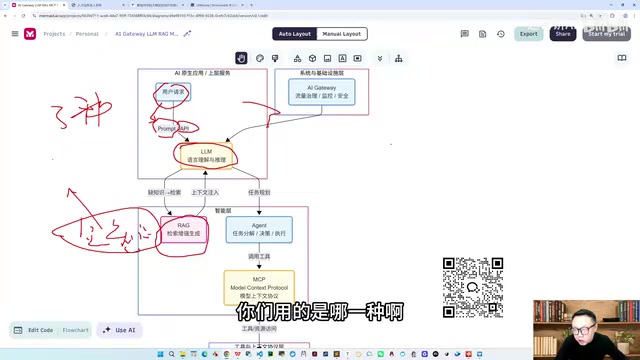This screenshot has width=640, height=360.
Task: Select the AI Gateway node
Action: (x=322, y=92)
